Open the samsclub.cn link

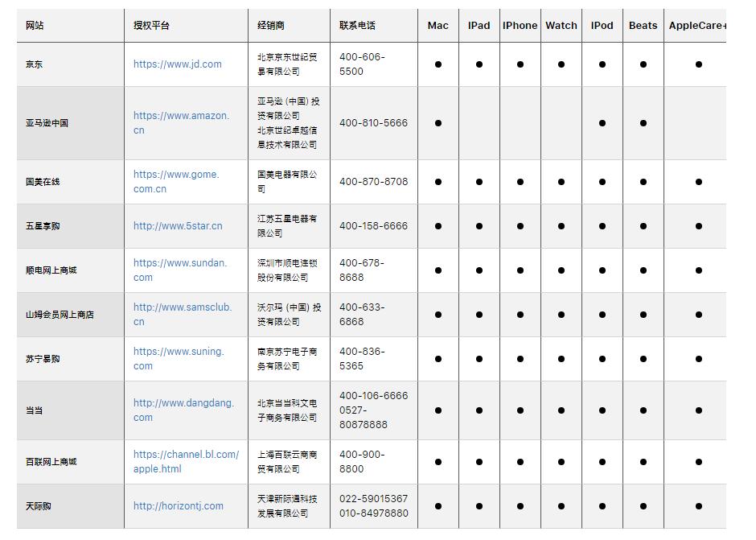point(183,314)
